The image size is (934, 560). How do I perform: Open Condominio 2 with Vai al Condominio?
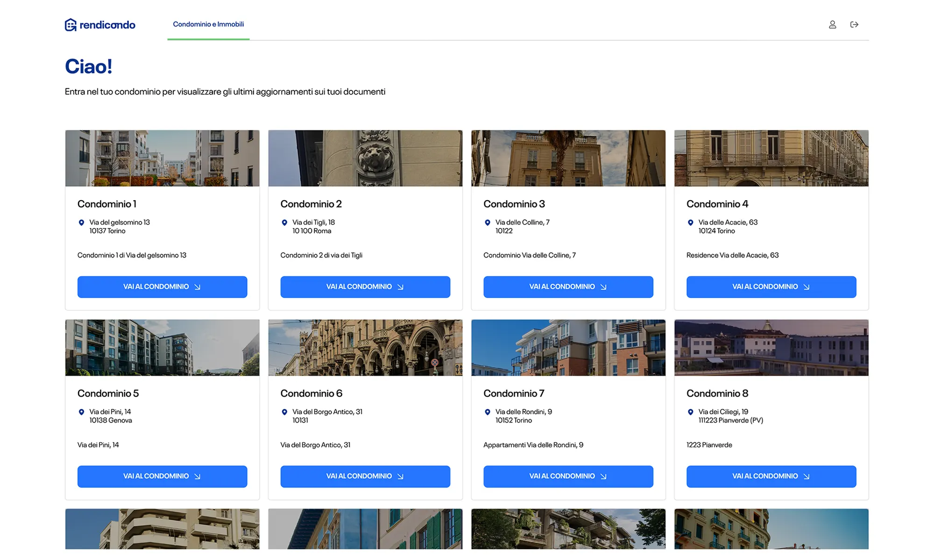[365, 287]
